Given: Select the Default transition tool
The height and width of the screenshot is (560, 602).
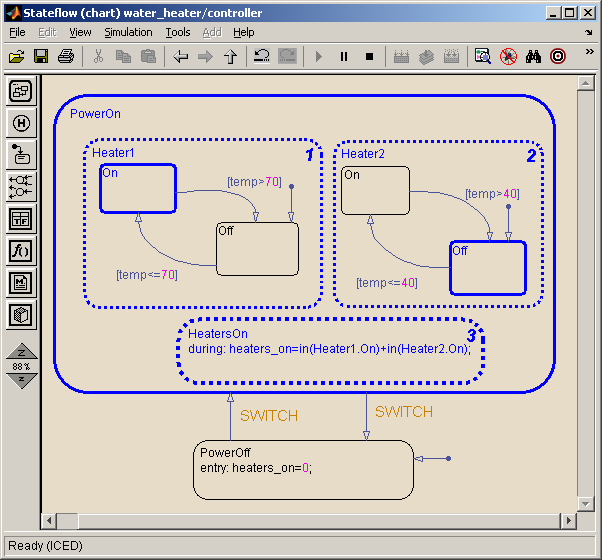Looking at the screenshot, I should pos(21,155).
